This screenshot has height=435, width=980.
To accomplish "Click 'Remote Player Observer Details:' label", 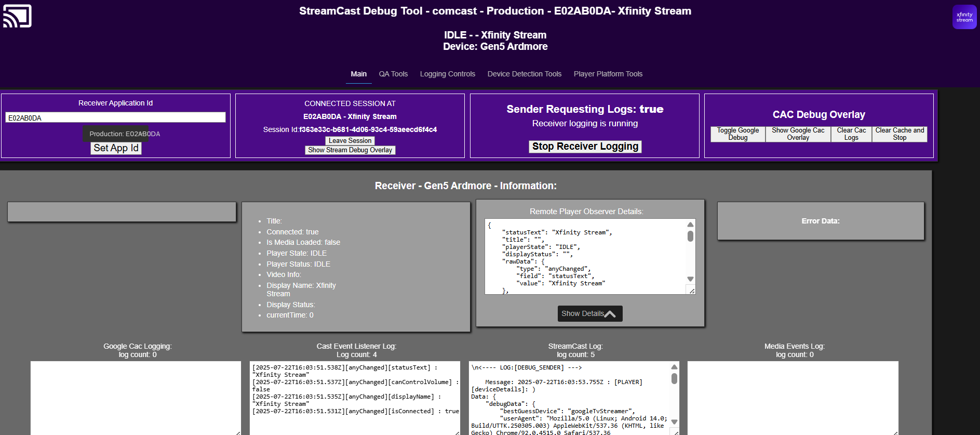I will click(x=586, y=212).
